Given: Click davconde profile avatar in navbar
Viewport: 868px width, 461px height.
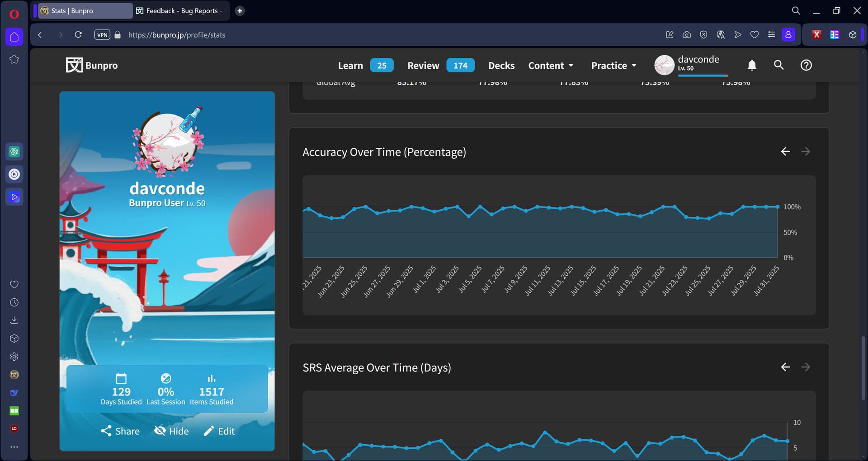Looking at the screenshot, I should pos(664,65).
